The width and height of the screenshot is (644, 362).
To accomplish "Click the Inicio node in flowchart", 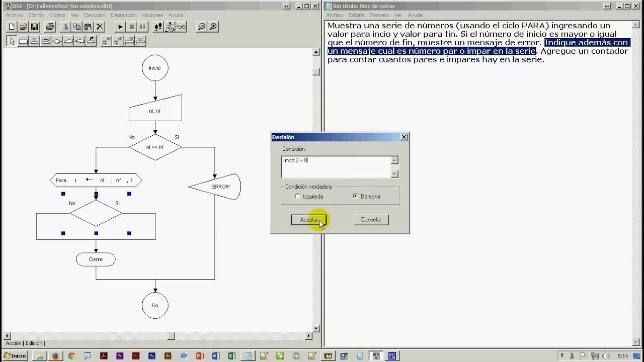I will [x=155, y=68].
